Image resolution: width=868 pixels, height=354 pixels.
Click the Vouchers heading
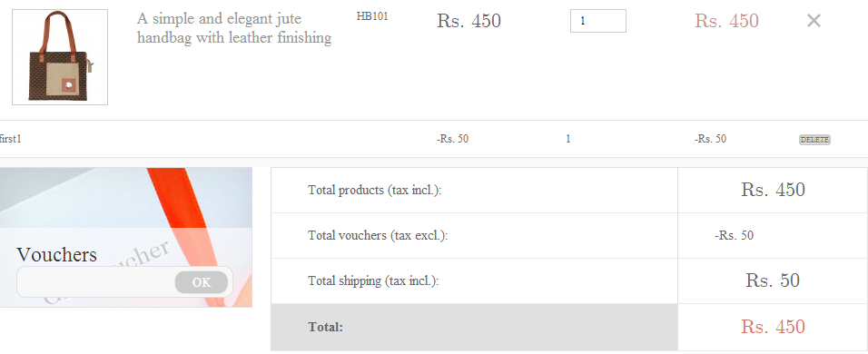[56, 254]
